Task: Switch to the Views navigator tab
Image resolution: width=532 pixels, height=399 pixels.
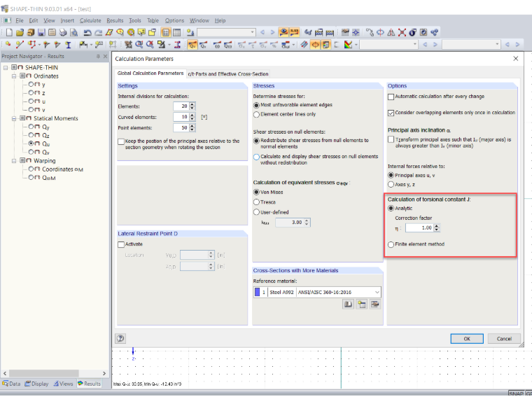Action: (63, 384)
